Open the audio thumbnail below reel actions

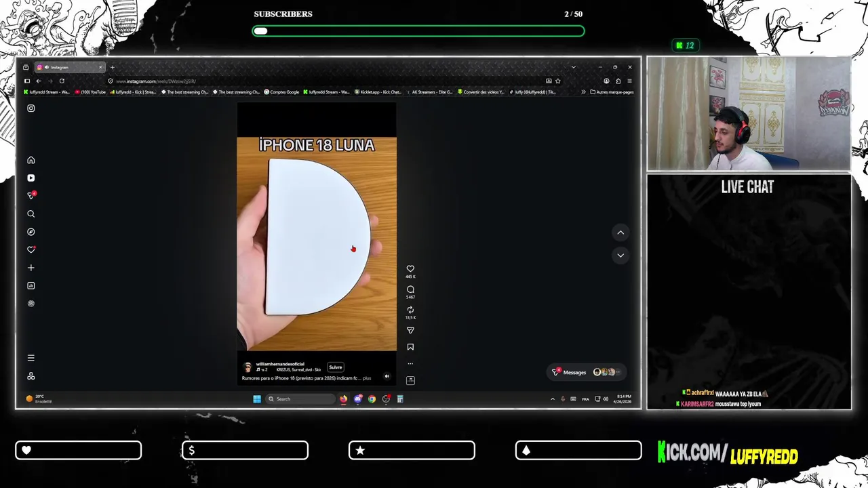pyautogui.click(x=410, y=380)
